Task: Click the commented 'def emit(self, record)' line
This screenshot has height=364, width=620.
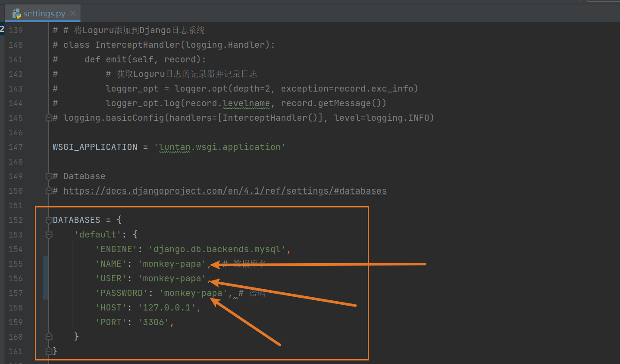Action: pyautogui.click(x=129, y=60)
